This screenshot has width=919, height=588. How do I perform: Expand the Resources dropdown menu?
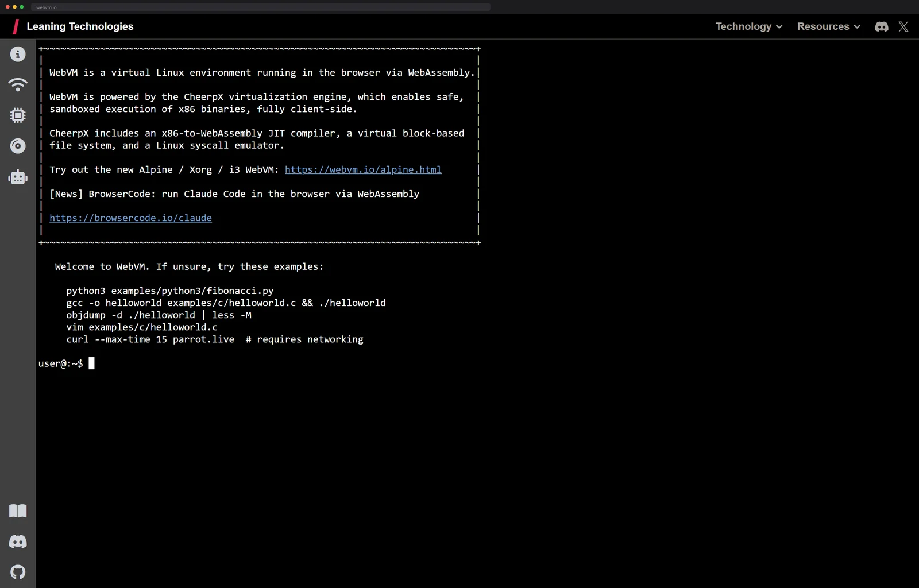pos(829,26)
